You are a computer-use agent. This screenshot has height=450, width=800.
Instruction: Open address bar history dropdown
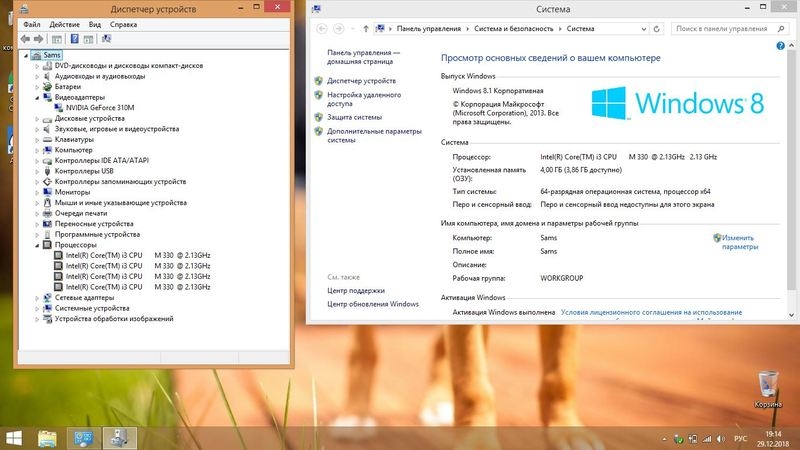click(643, 29)
